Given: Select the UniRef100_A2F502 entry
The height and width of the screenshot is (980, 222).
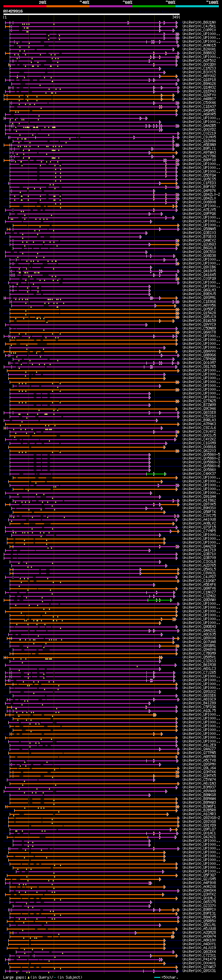Looking at the screenshot, I should [x=199, y=60].
